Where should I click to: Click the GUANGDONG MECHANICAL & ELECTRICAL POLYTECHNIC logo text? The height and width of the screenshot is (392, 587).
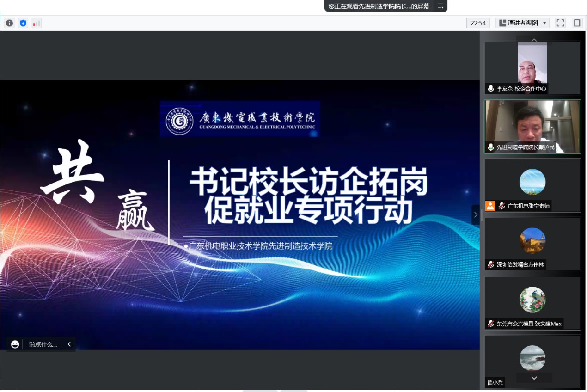pos(257,127)
